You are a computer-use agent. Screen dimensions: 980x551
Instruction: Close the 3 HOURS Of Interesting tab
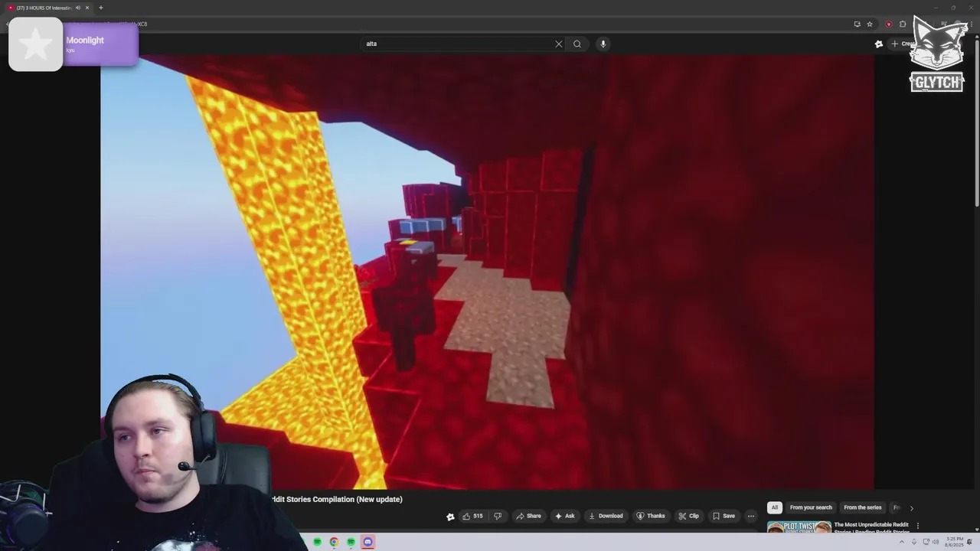point(87,8)
